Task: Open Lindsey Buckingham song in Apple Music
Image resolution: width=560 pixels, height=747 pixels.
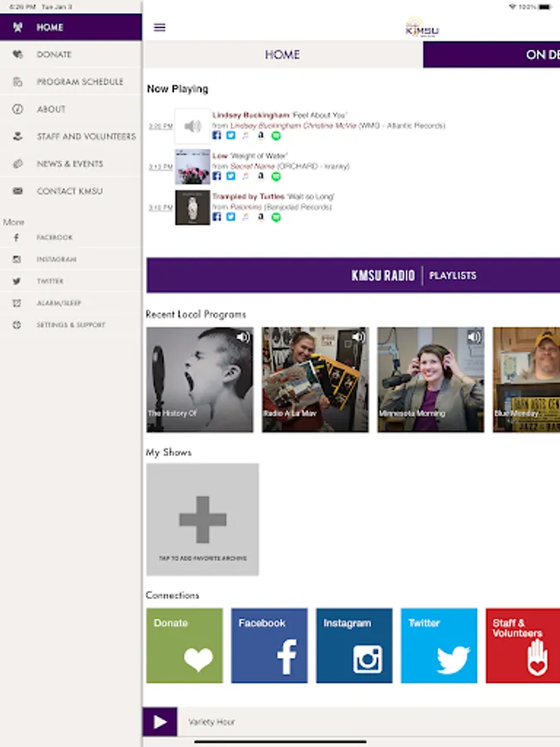Action: coord(246,135)
